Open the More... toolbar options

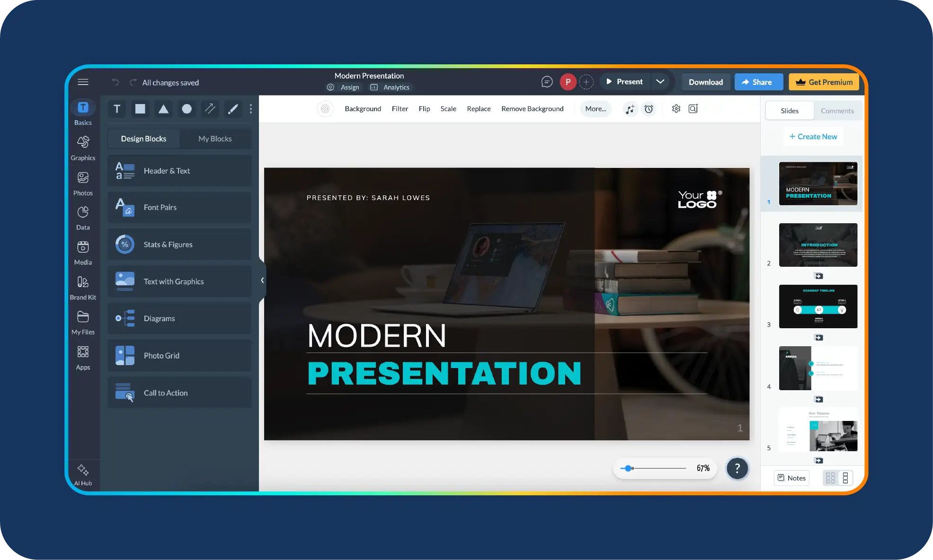[595, 109]
